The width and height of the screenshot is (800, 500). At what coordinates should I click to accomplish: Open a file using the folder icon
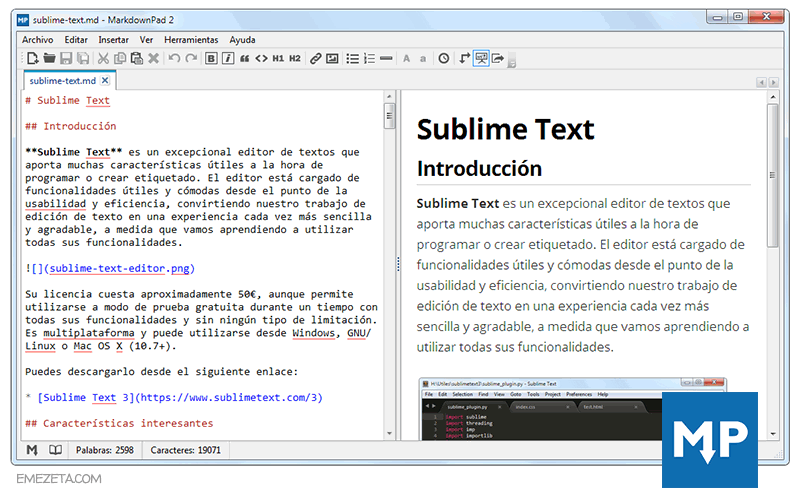pyautogui.click(x=49, y=59)
